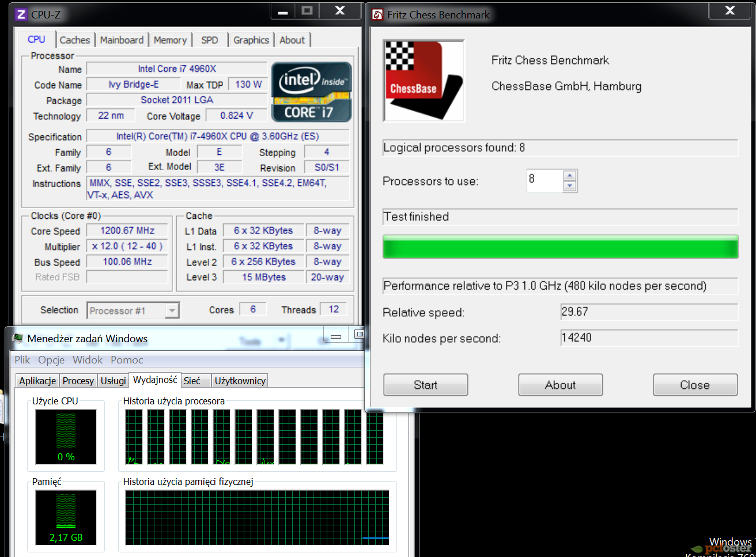Click the Kilo nodes per second value 14240
The height and width of the screenshot is (557, 756).
pos(649,338)
